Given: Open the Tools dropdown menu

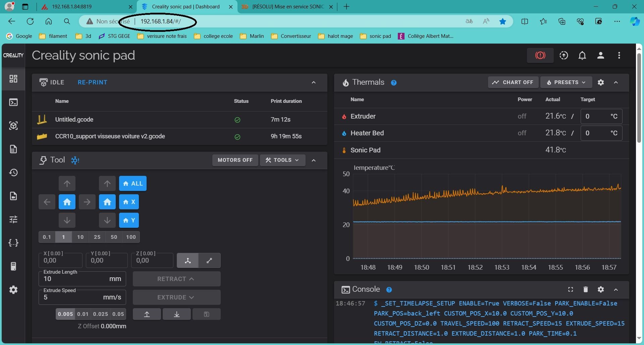Looking at the screenshot, I should [282, 160].
